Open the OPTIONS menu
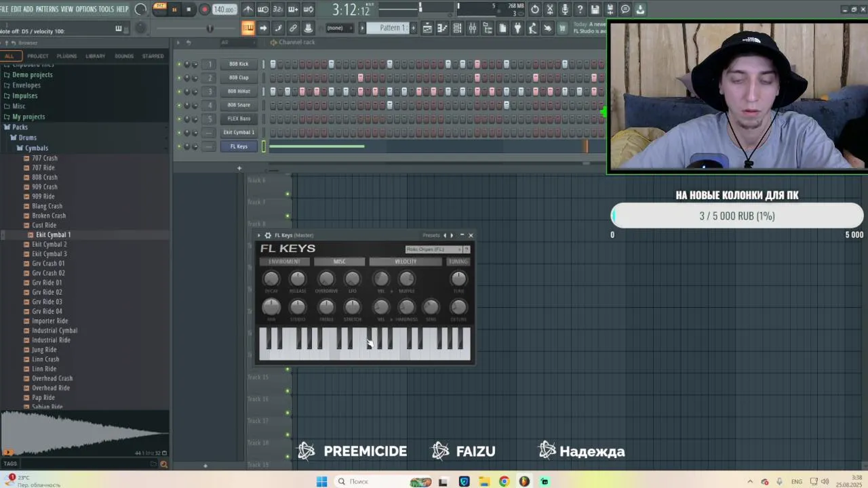Image resolution: width=868 pixels, height=488 pixels. [86, 9]
